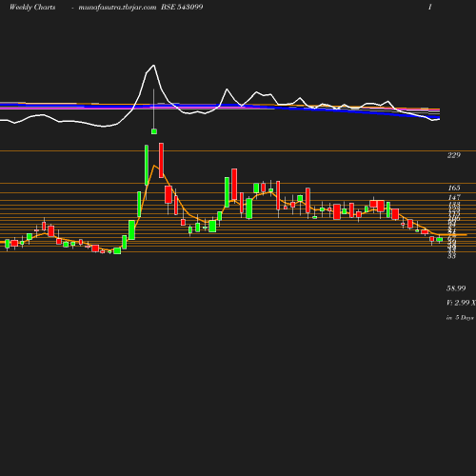Click the "BSE 543099" symbol label
The image size is (476, 476).
point(182,7)
